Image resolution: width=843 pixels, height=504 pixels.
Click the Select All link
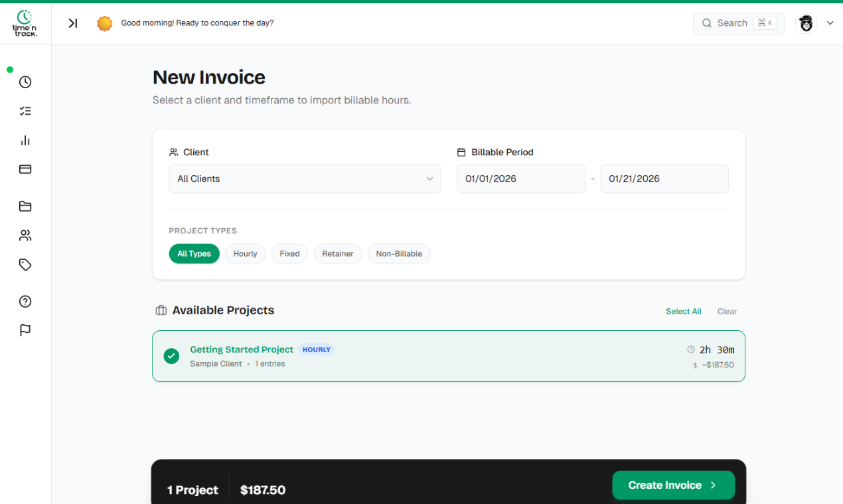(x=684, y=311)
